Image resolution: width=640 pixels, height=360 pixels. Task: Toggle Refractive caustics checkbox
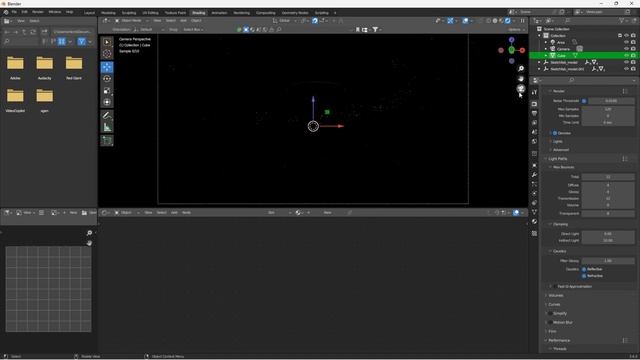[x=584, y=276]
